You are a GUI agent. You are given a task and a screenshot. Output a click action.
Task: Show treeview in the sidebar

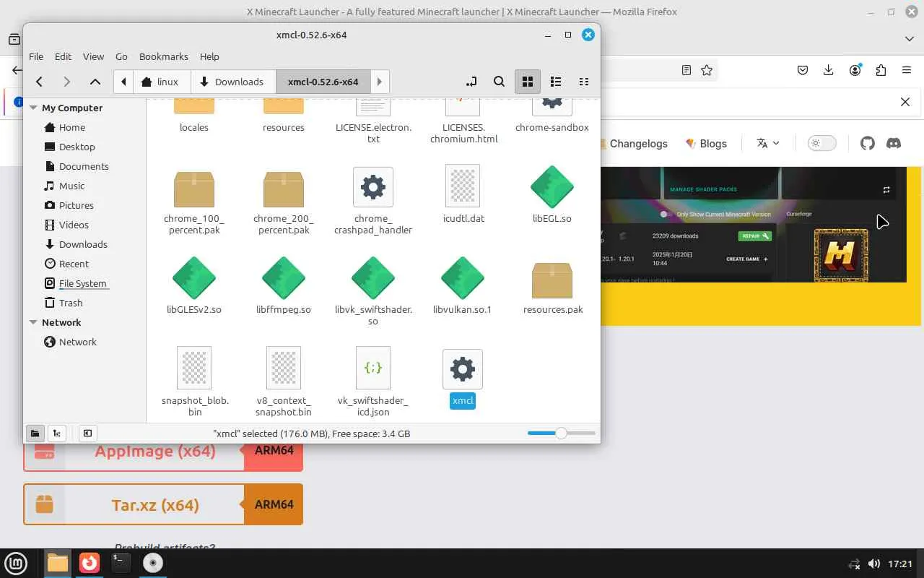[56, 433]
